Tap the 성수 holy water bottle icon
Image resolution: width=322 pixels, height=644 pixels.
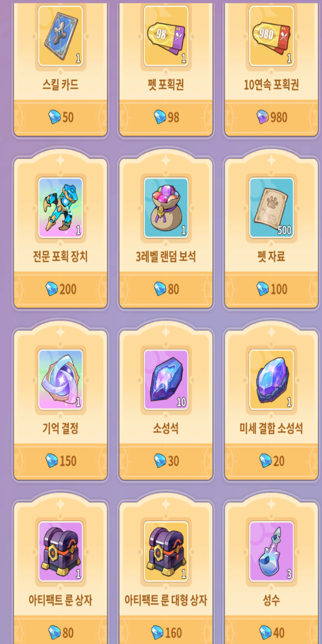271,551
